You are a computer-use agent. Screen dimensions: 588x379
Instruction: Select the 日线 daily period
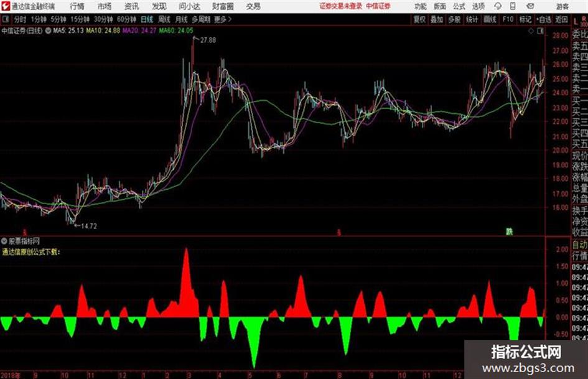pos(147,19)
